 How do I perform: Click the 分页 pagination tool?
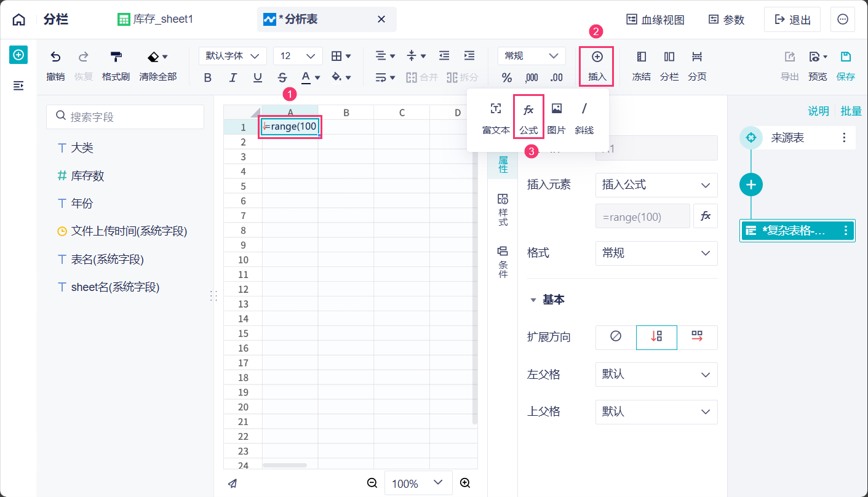pos(697,66)
